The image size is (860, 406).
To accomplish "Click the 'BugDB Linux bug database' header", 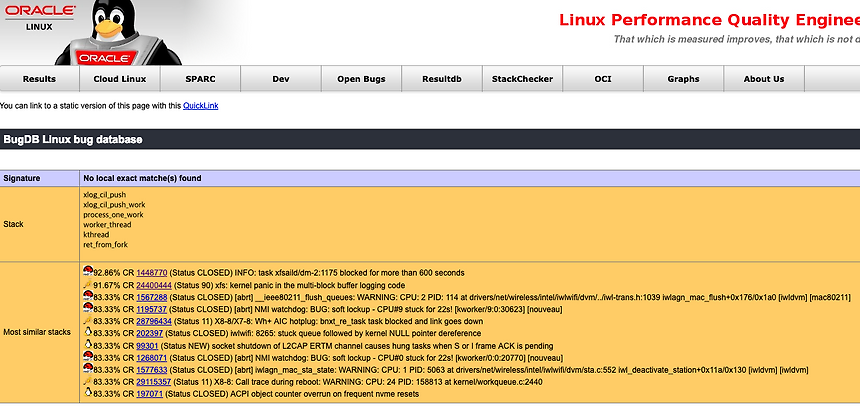I will 73,139.
